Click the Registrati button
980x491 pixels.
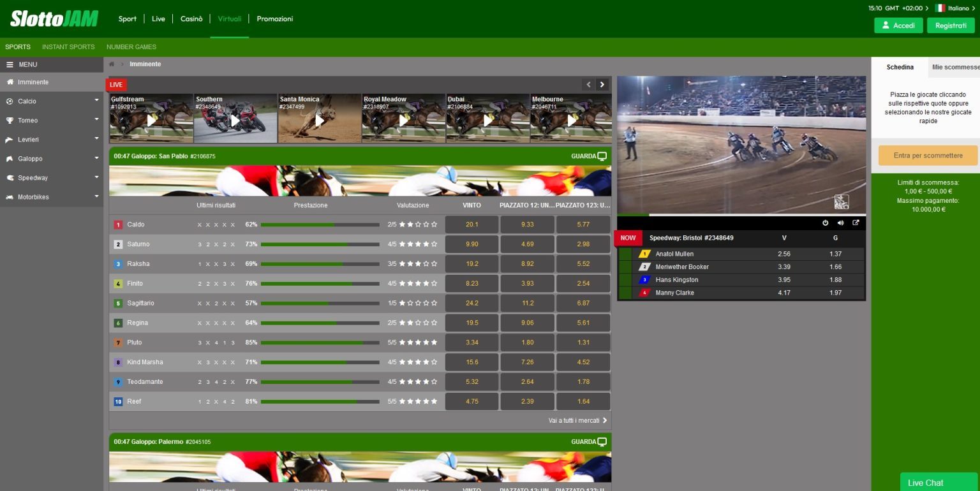pyautogui.click(x=951, y=26)
